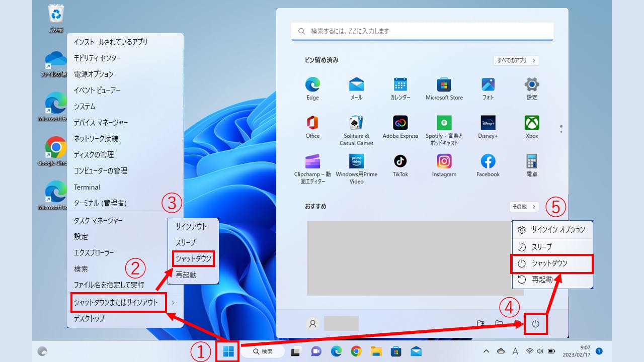Screen dimensions: 644x362
Task: Open the Google Chrome desktop shortcut
Action: pyautogui.click(x=55, y=151)
